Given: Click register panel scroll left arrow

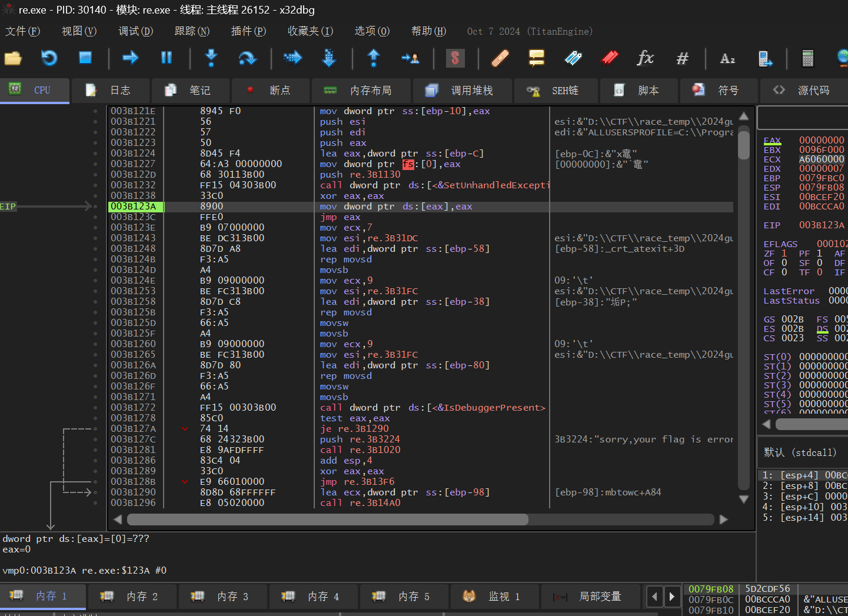Looking at the screenshot, I should tap(766, 424).
